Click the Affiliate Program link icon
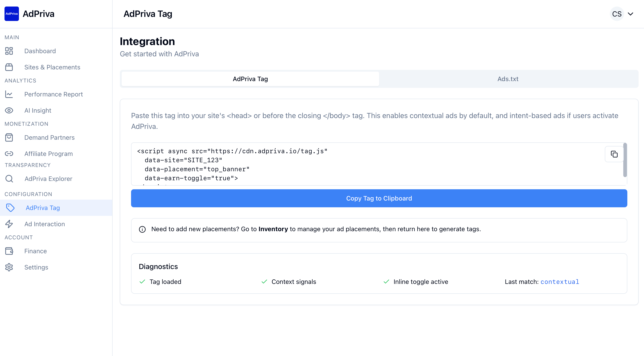Image resolution: width=644 pixels, height=356 pixels. [9, 154]
